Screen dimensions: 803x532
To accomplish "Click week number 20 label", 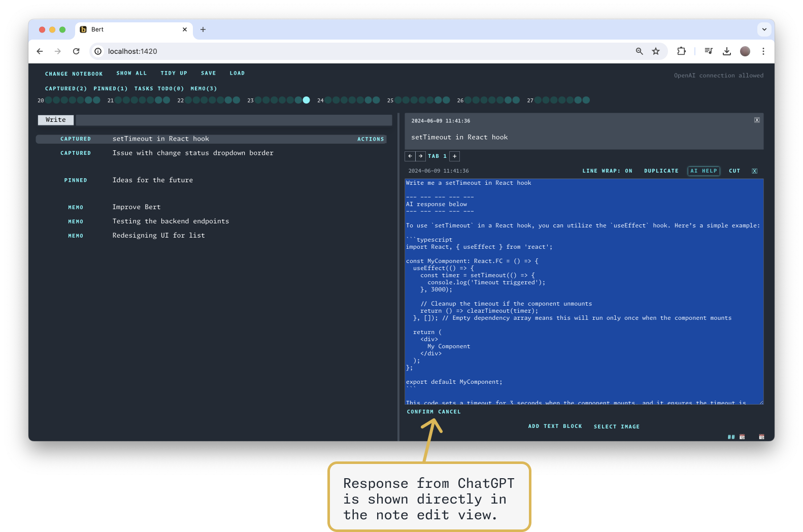I will 41,101.
